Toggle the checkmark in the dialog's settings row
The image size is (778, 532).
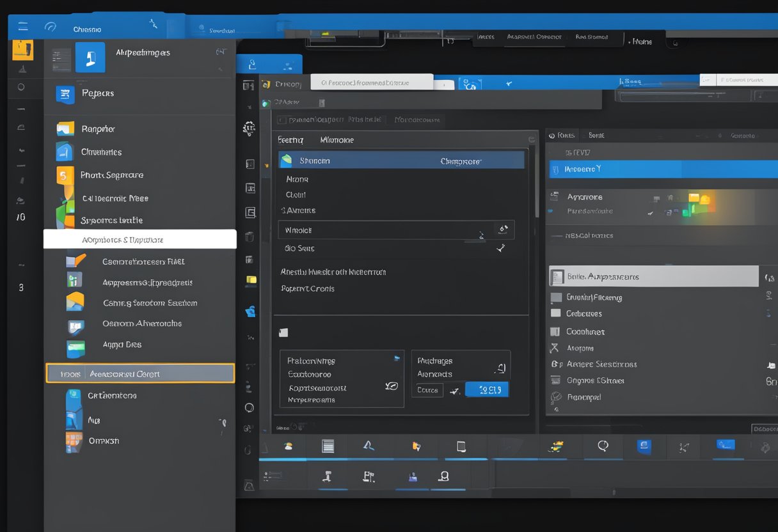(x=502, y=247)
